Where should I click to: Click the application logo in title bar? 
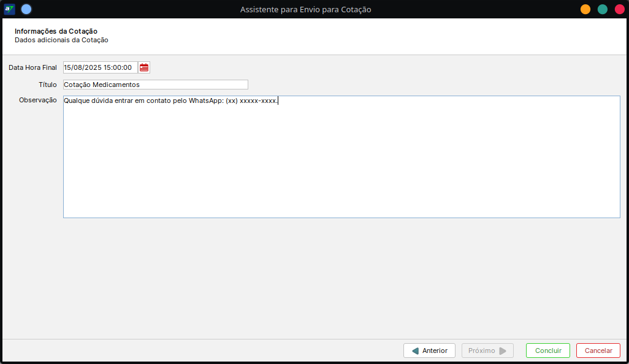[x=9, y=9]
